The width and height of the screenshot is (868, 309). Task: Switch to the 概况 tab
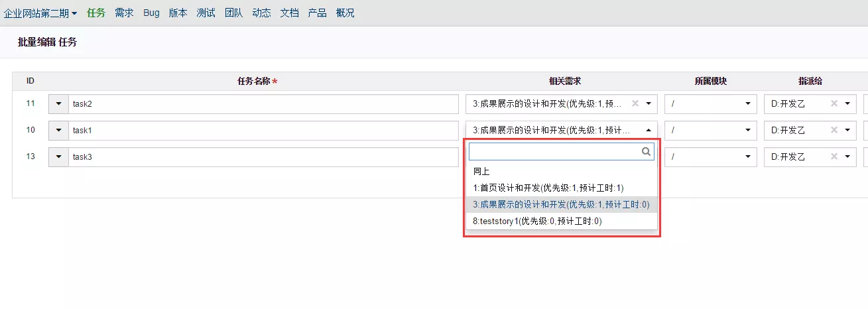click(345, 13)
